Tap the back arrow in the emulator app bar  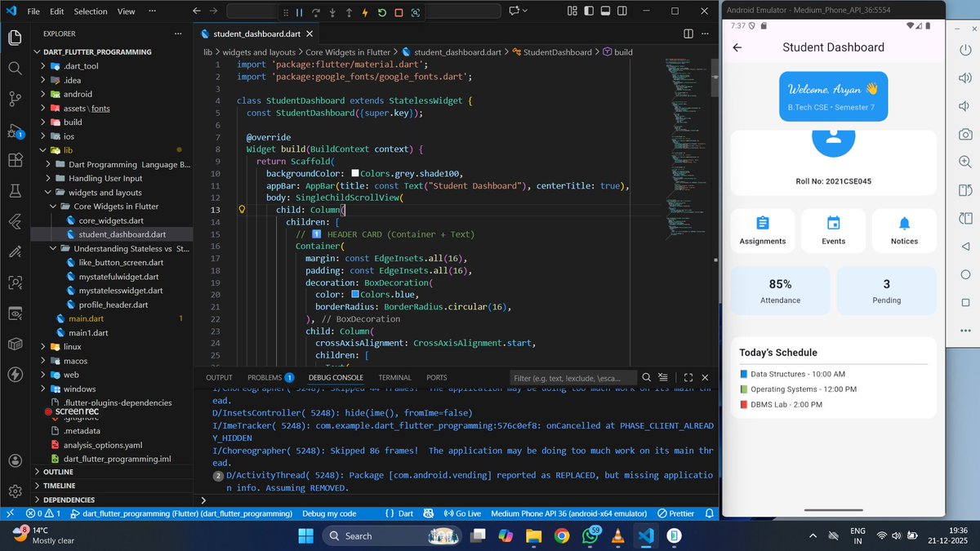pos(737,47)
